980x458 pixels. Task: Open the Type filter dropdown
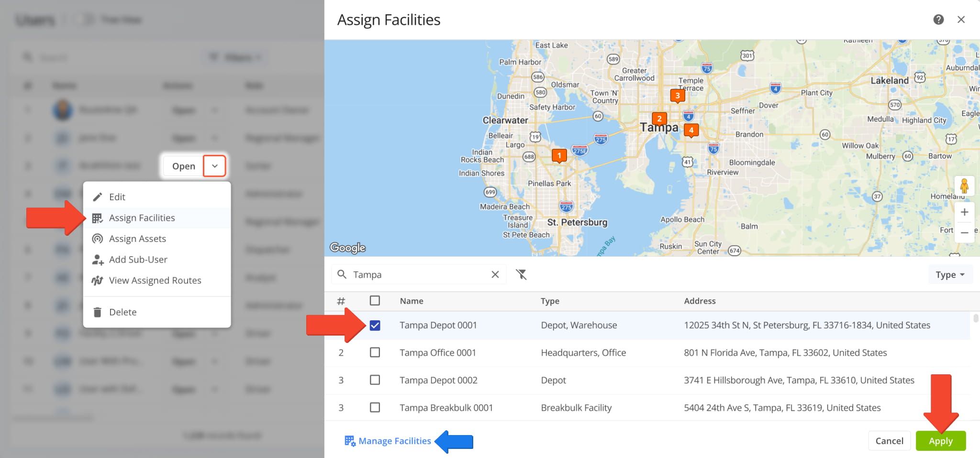(950, 274)
